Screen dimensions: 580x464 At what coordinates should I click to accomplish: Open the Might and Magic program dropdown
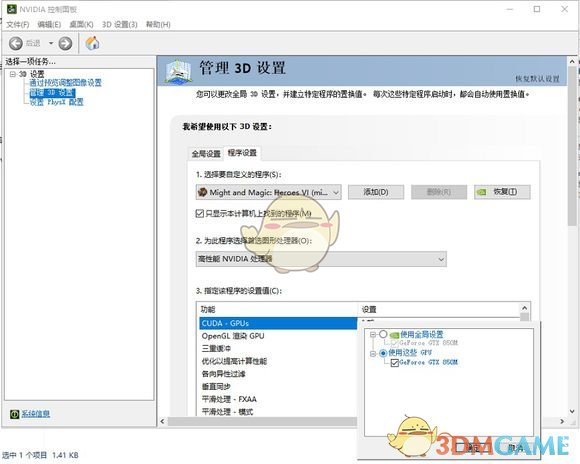[x=268, y=192]
